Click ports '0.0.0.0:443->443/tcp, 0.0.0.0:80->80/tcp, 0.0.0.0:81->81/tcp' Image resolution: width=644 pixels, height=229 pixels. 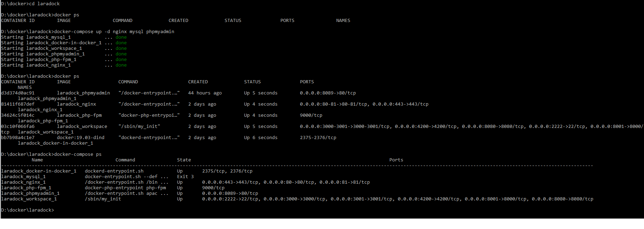(x=286, y=182)
